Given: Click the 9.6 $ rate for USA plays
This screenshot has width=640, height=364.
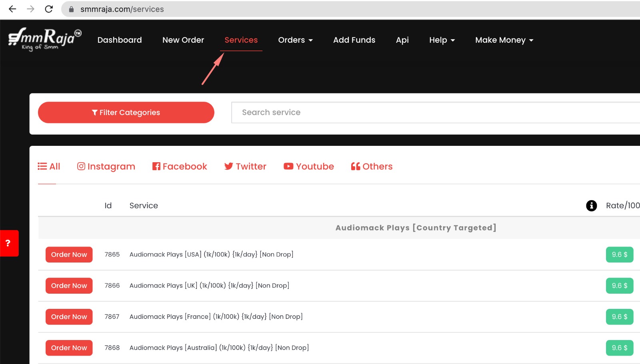Looking at the screenshot, I should click(620, 255).
